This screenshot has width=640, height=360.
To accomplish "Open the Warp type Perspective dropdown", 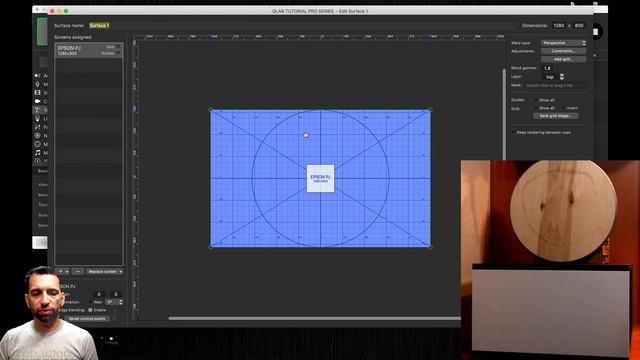I will tap(564, 43).
